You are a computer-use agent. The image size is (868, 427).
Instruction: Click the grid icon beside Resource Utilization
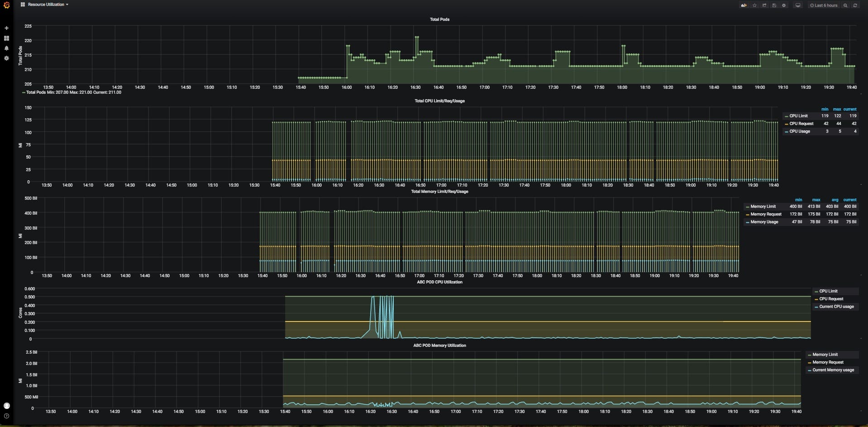[23, 5]
